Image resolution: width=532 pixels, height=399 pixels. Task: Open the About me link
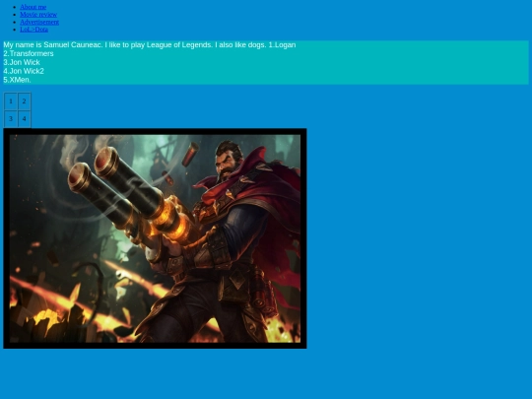[x=33, y=7]
